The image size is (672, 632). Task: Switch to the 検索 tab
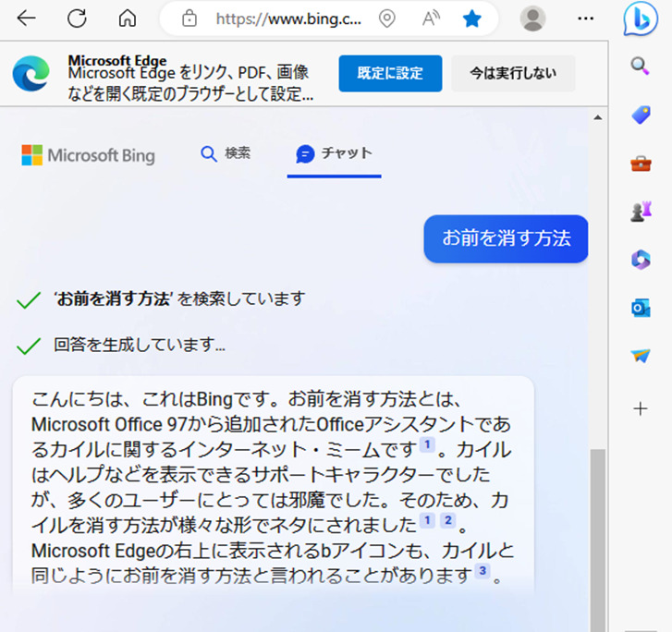tap(226, 153)
